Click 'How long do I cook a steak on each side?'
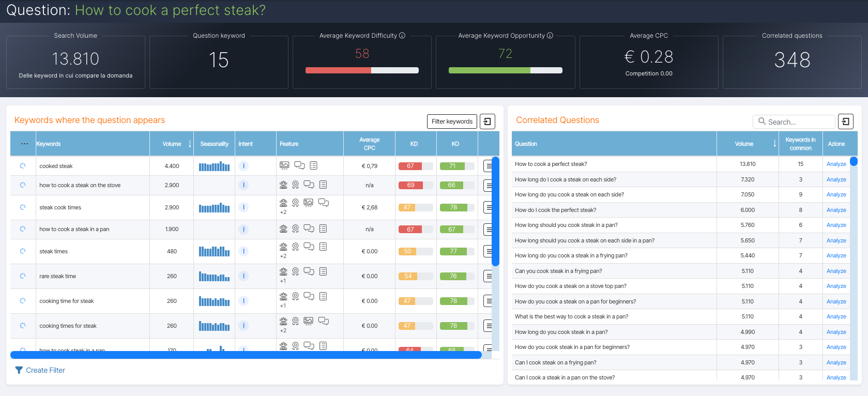 (565, 179)
